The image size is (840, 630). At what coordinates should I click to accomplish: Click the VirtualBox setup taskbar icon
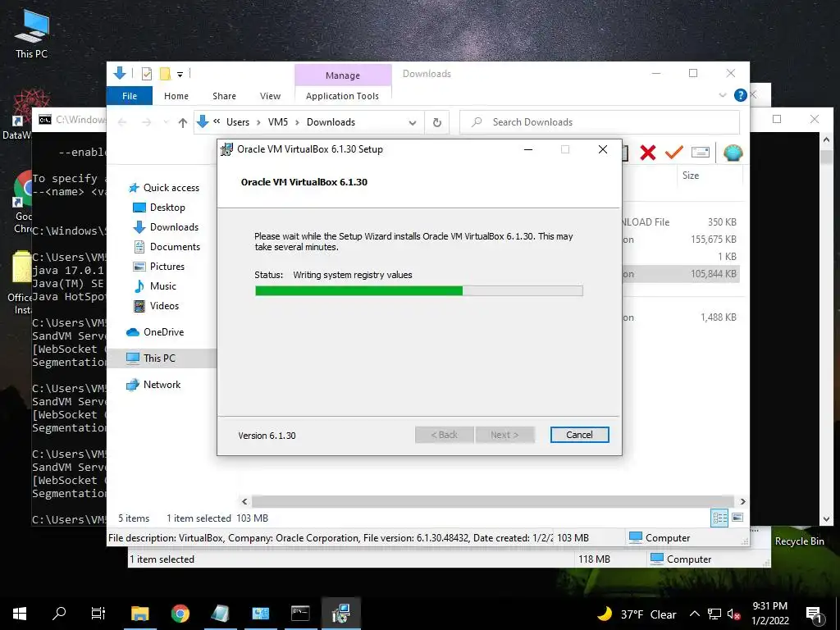pyautogui.click(x=340, y=614)
